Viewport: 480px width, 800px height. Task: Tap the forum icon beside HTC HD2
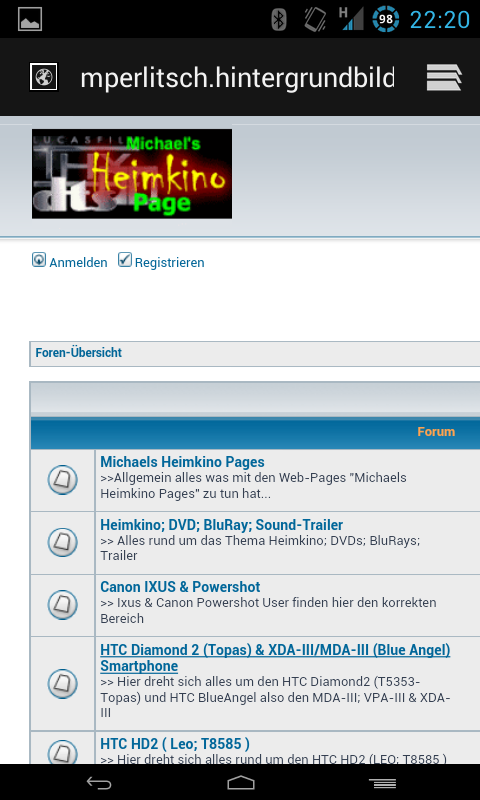click(x=63, y=751)
